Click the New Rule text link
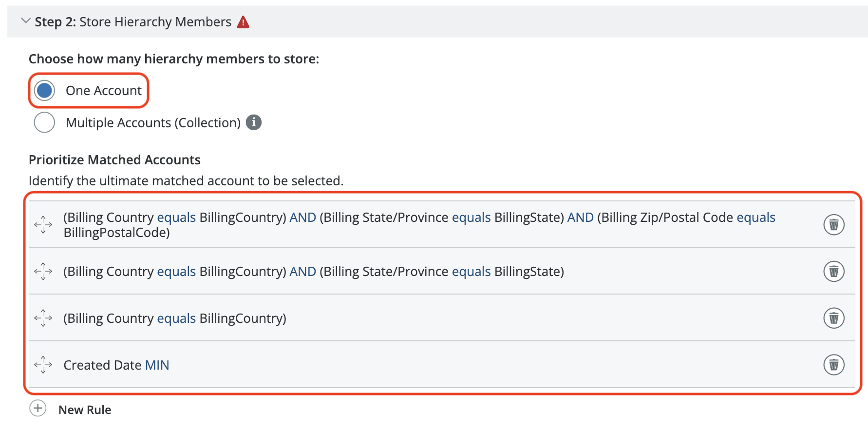The height and width of the screenshot is (434, 868). 85,410
